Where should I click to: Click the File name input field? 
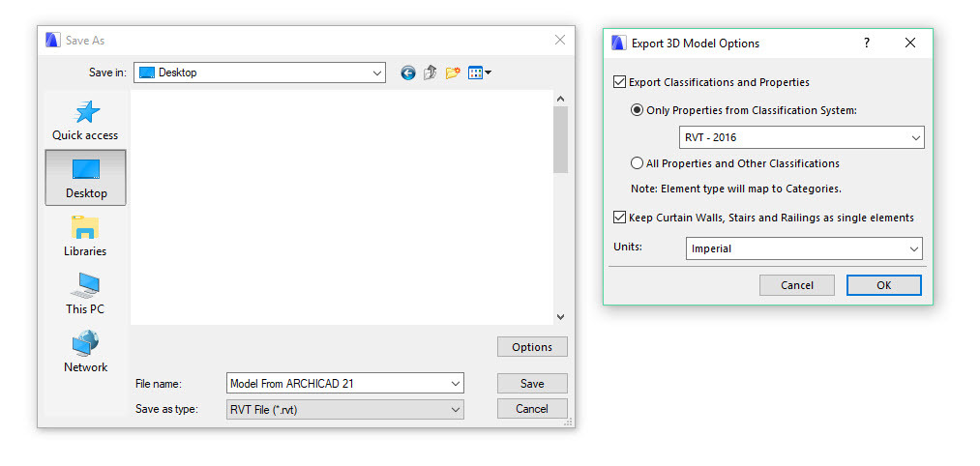pyautogui.click(x=336, y=384)
